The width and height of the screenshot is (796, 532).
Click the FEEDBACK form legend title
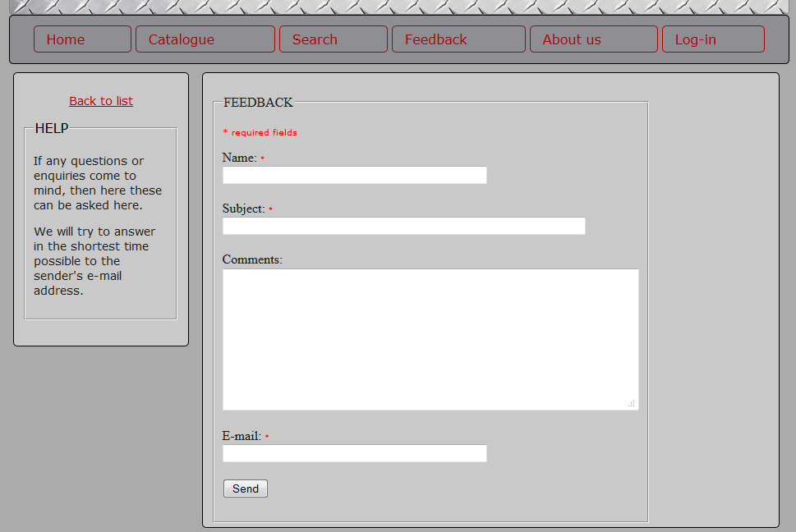pyautogui.click(x=258, y=103)
